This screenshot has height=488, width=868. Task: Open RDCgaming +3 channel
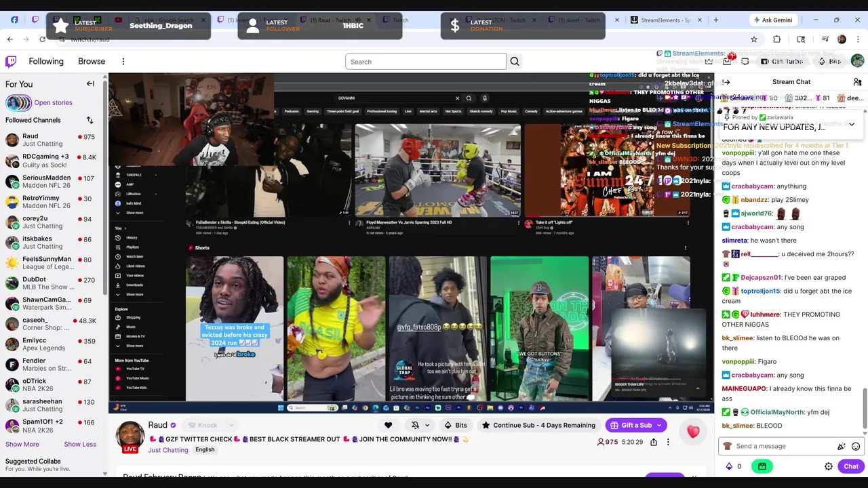pos(52,161)
